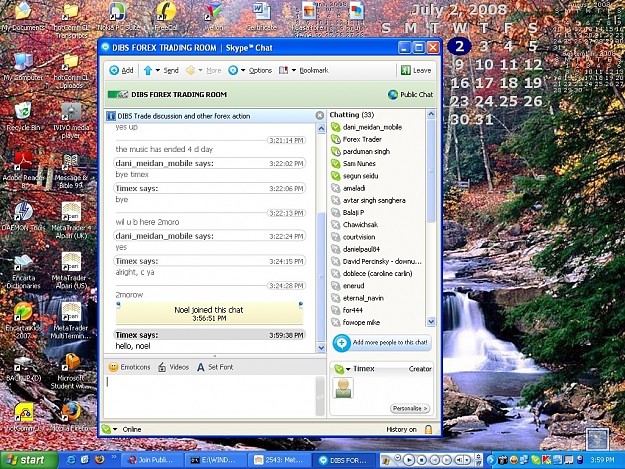Click stop on the taskbar media player

pyautogui.click(x=421, y=460)
